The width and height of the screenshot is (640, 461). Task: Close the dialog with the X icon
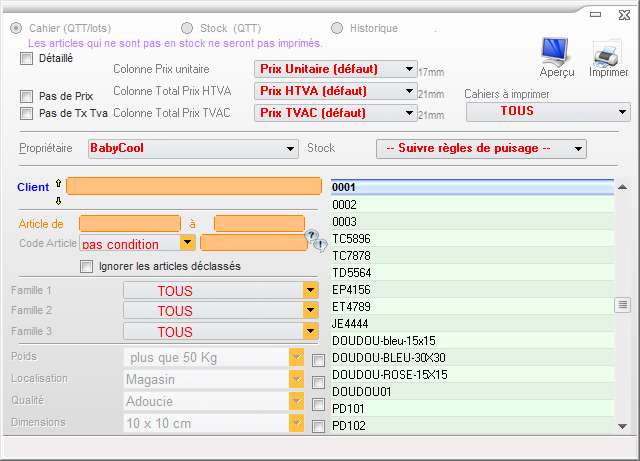[621, 14]
